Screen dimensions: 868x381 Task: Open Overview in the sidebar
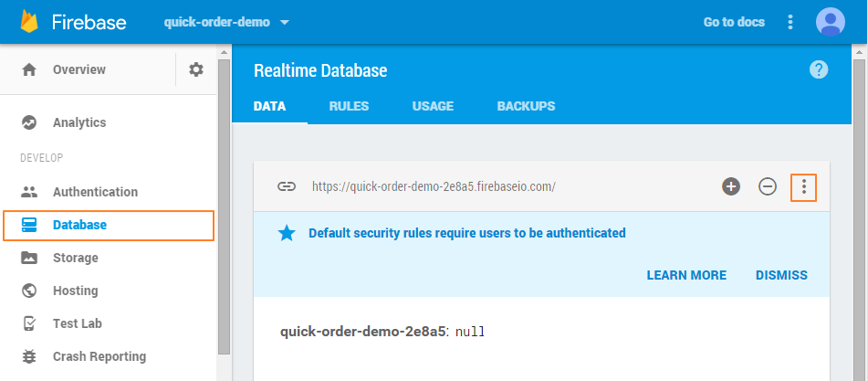tap(79, 69)
